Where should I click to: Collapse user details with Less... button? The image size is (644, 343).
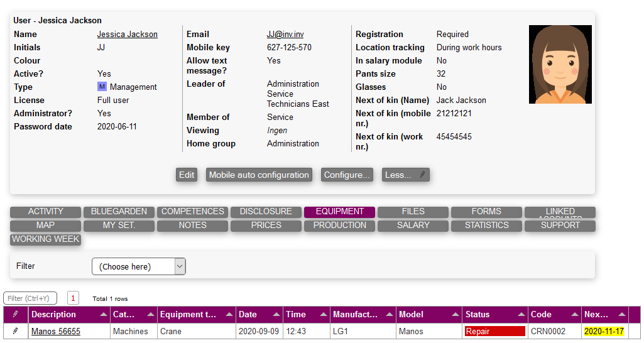[x=405, y=175]
